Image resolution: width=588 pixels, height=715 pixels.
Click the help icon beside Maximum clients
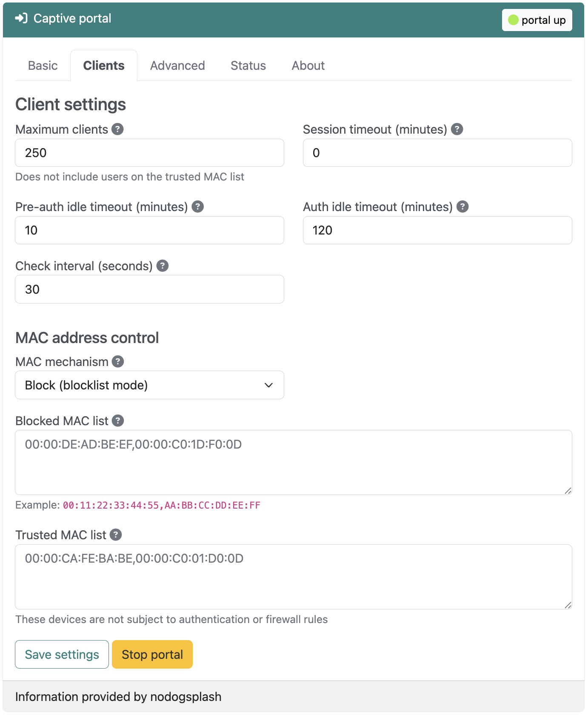(x=117, y=129)
